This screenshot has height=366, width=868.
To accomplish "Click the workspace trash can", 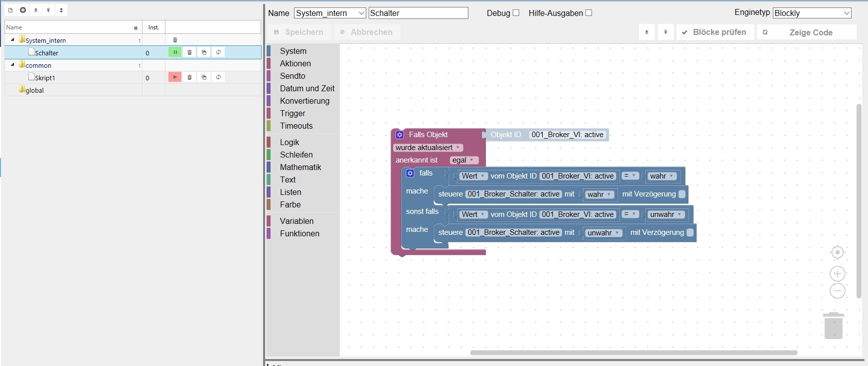I will pos(833,326).
